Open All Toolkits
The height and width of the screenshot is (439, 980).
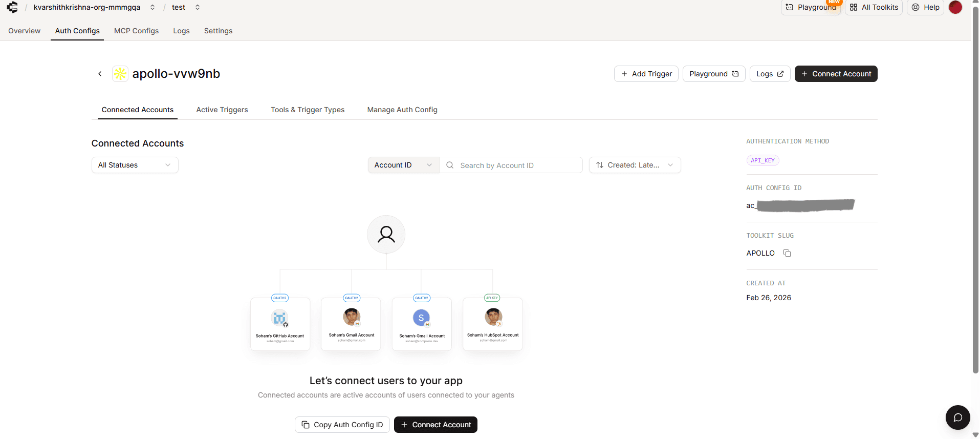click(874, 7)
